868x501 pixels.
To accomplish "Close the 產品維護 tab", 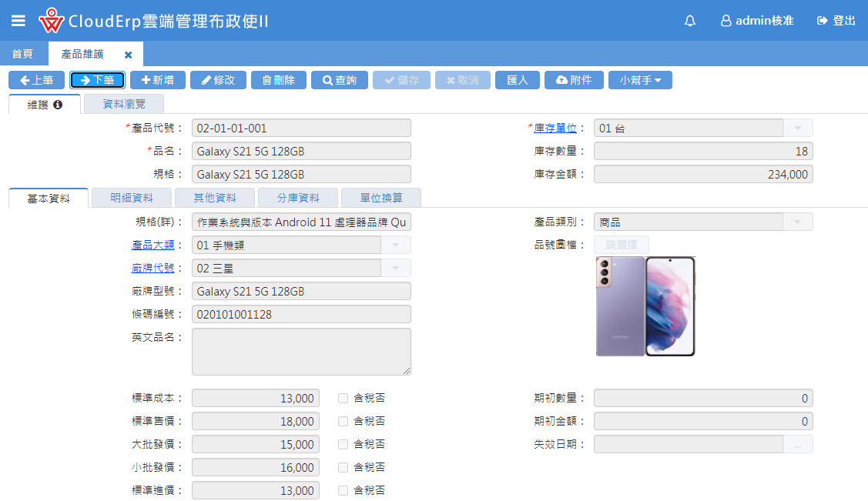I will tap(129, 55).
